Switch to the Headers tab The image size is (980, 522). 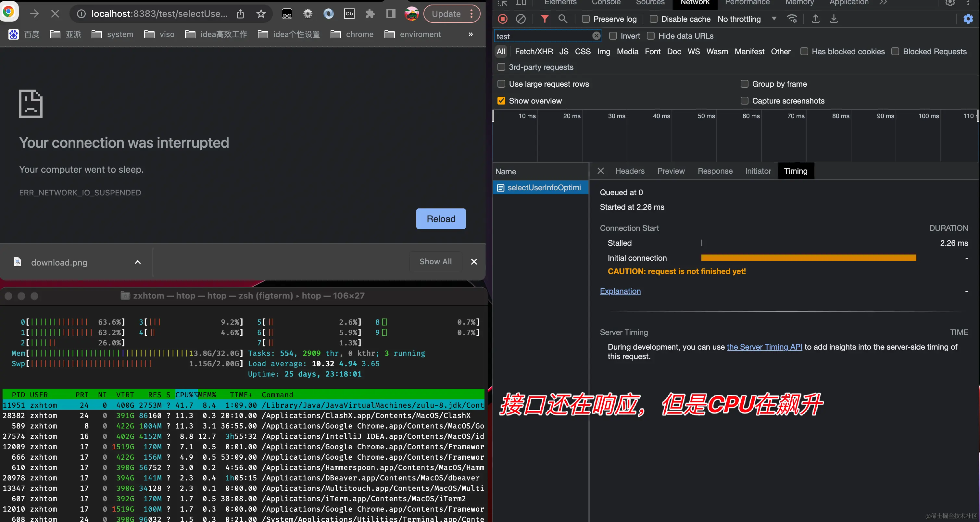(630, 171)
